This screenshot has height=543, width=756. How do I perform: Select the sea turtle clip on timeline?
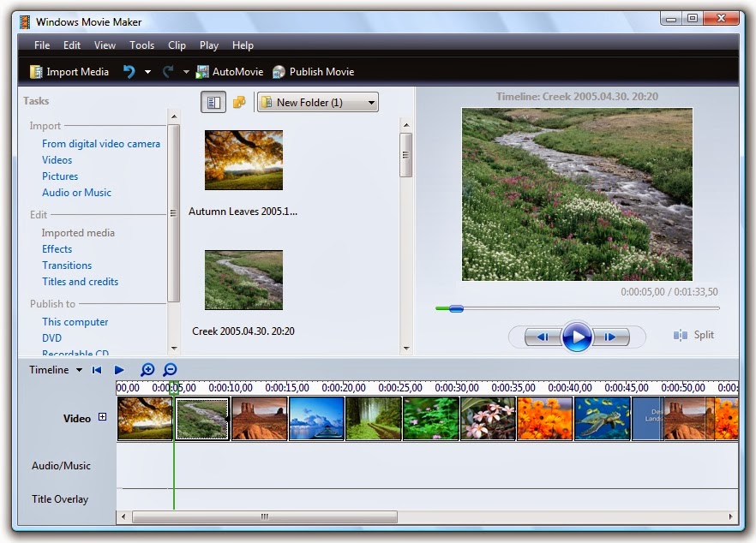603,419
